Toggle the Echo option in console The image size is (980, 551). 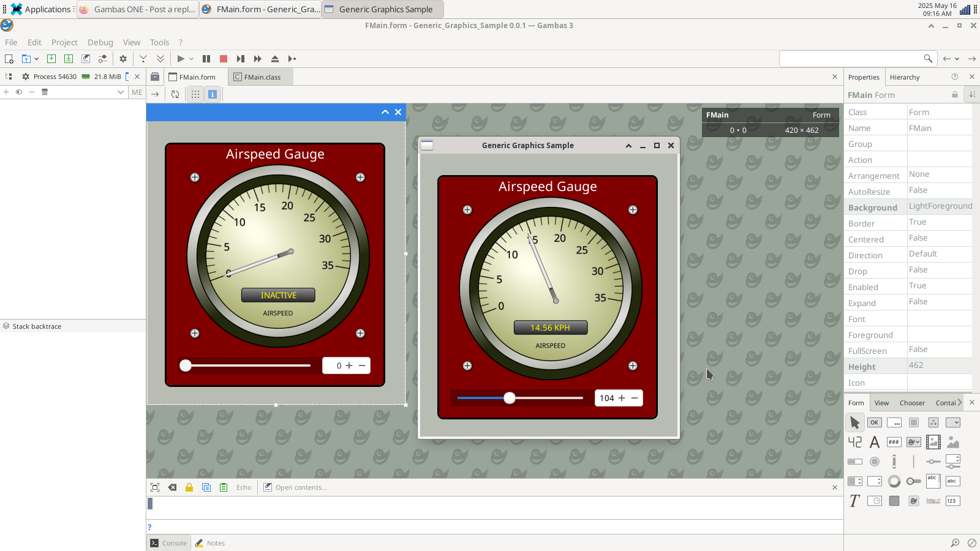click(x=244, y=487)
